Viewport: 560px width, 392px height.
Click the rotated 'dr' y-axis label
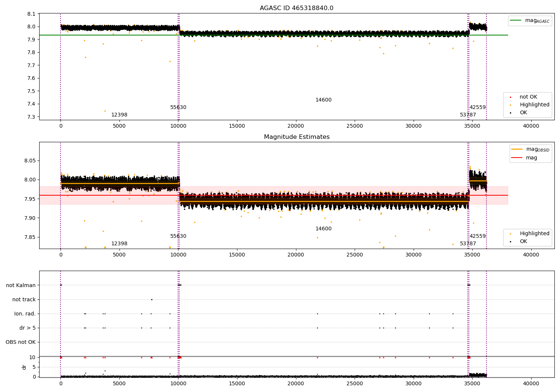coord(24,367)
